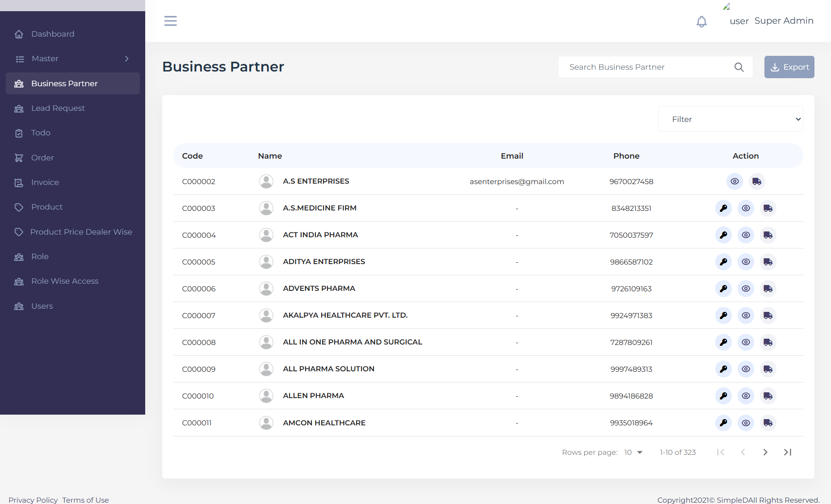The height and width of the screenshot is (504, 831).
Task: Click truck icon for A.S ENTERPRISES
Action: click(x=757, y=181)
